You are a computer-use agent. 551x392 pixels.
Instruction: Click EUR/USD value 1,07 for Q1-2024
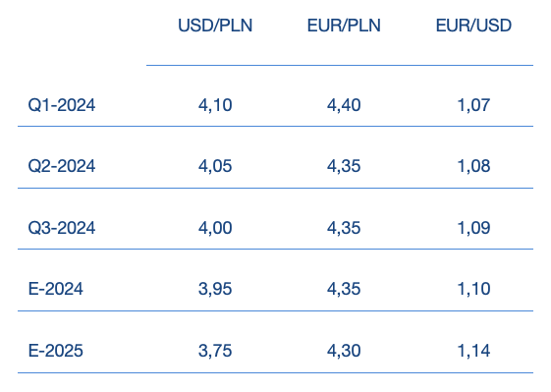[473, 105]
